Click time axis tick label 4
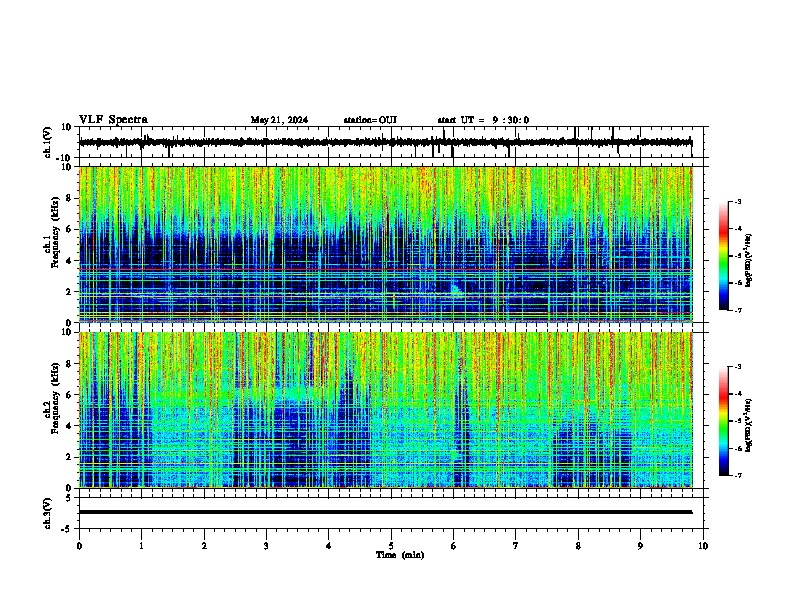This screenshot has width=792, height=612. click(x=328, y=546)
